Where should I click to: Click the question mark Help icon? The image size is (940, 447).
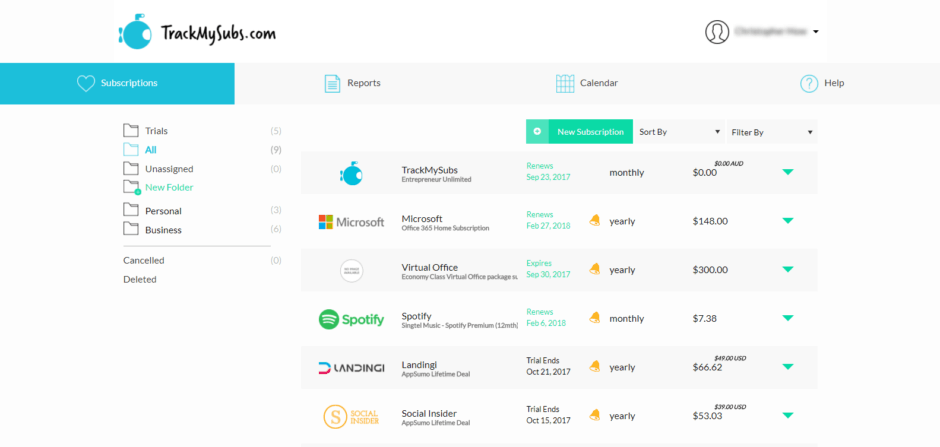click(x=809, y=83)
